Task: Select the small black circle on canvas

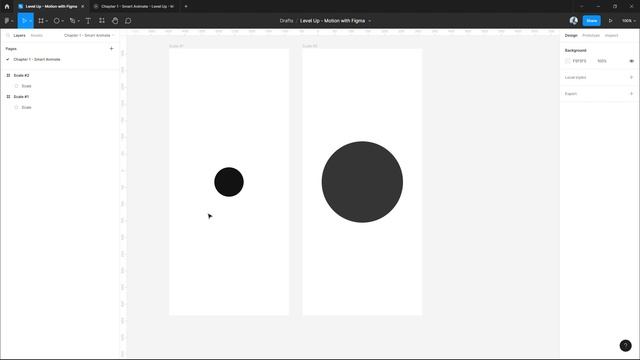Action: [x=229, y=182]
